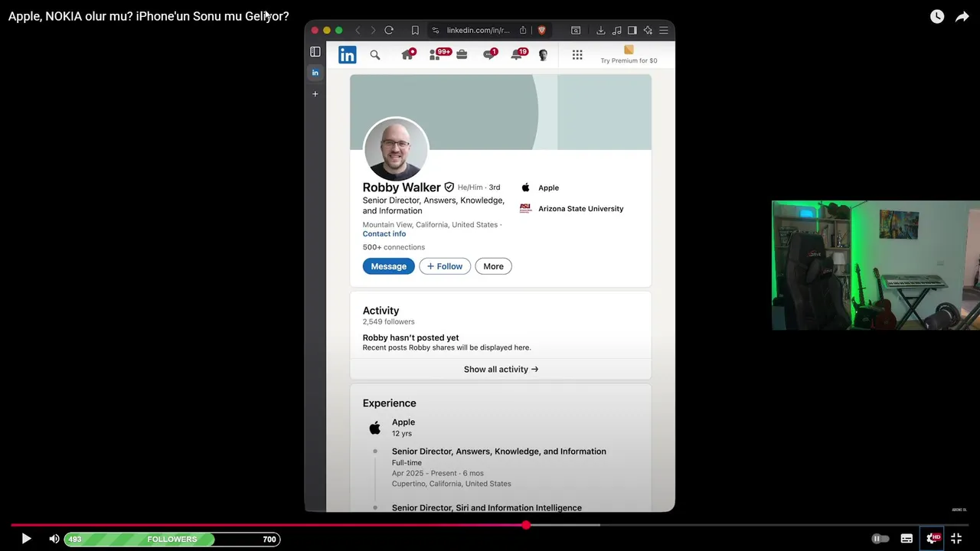
Task: Open LinkedIn Messaging icon
Action: [489, 54]
